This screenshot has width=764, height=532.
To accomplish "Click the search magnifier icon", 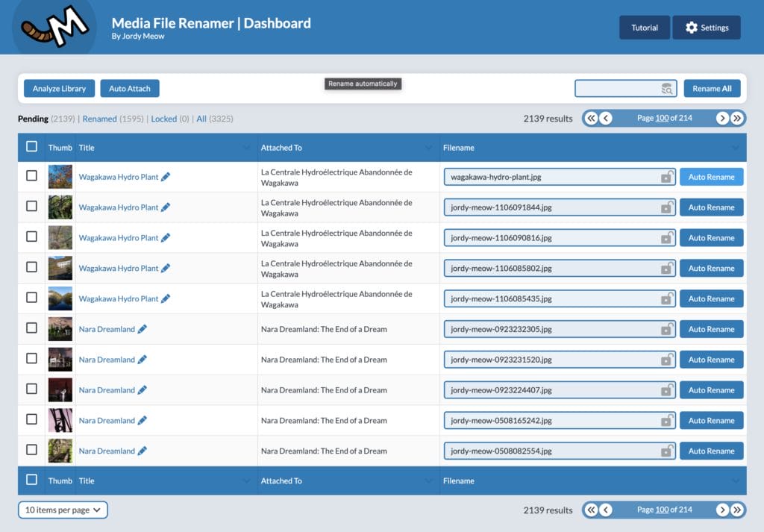I will pos(665,88).
